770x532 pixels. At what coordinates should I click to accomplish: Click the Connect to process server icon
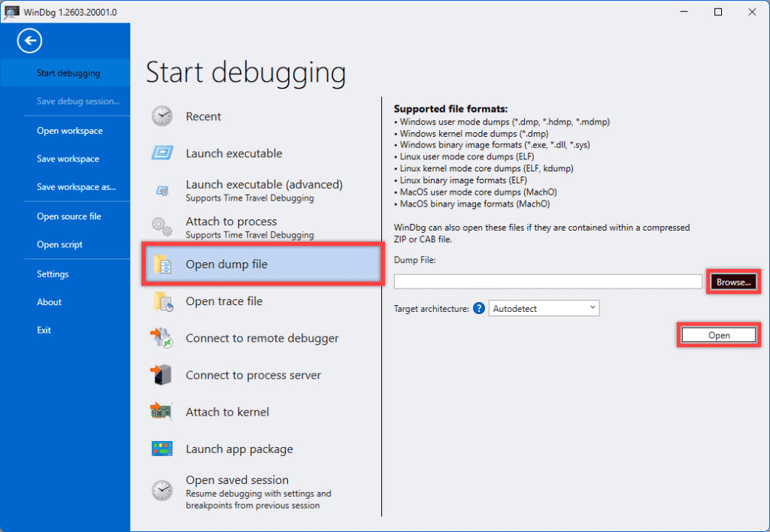[162, 375]
